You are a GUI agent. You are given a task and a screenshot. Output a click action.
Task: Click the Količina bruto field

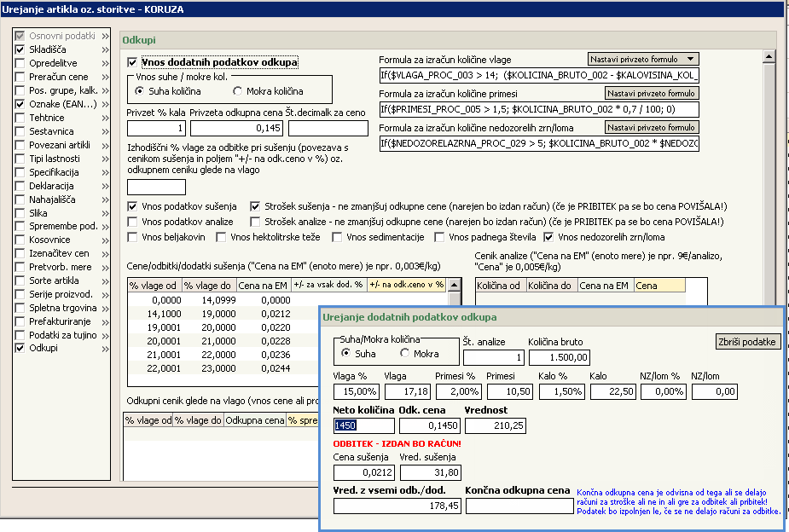pos(559,357)
